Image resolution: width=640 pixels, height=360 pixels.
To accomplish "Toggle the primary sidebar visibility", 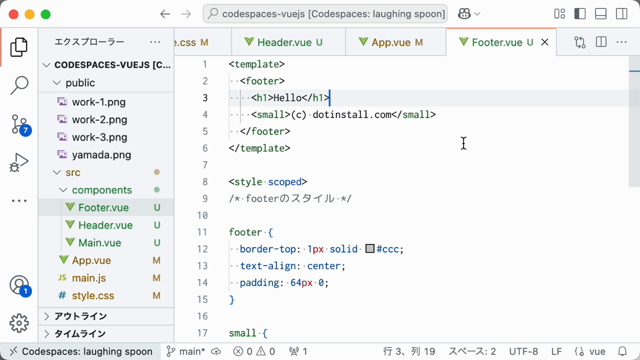I will point(580,14).
